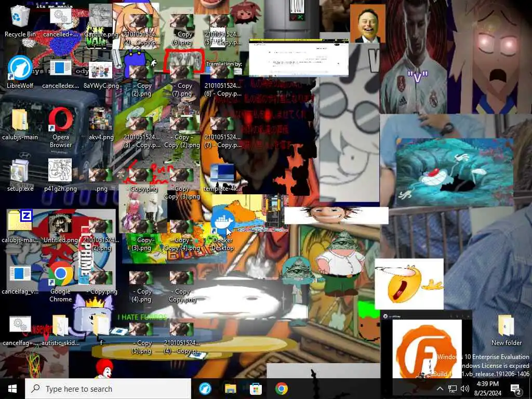Select p41g2h.png image file
Viewport: 532px width, 399px height.
[x=60, y=176]
